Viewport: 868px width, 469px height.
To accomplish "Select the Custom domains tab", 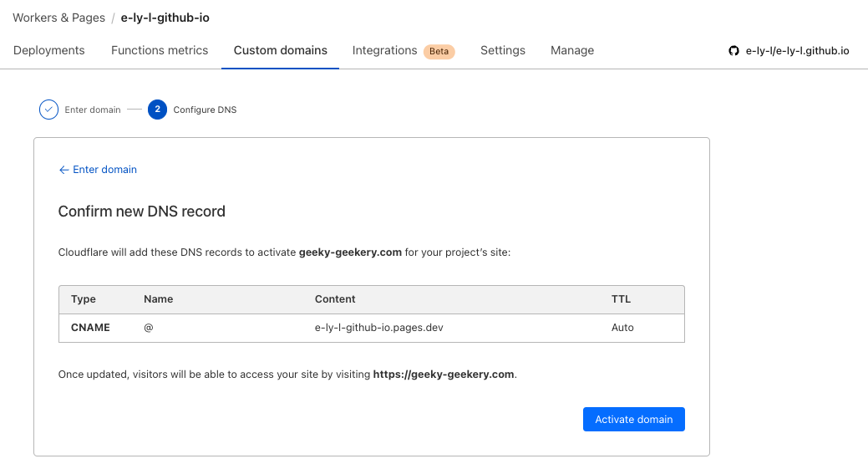I will pyautogui.click(x=281, y=50).
